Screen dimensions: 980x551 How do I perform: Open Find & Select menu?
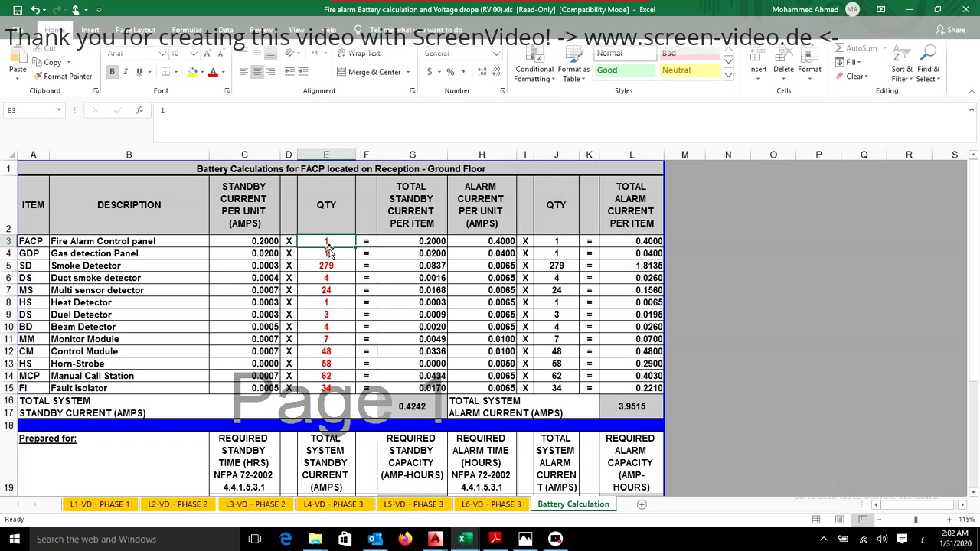coord(928,64)
